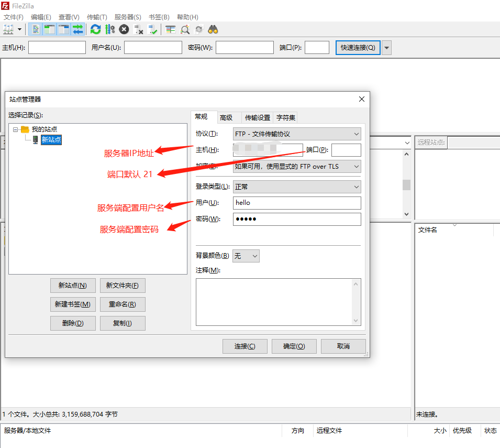The image size is (500, 448).
Task: Open the encryption FTP over TLS dropdown
Action: 297,167
